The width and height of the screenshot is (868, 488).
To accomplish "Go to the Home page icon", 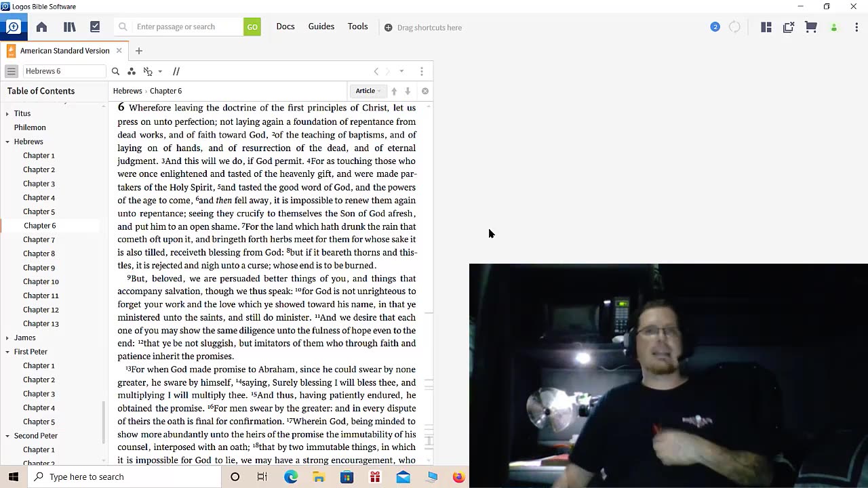I will [41, 27].
